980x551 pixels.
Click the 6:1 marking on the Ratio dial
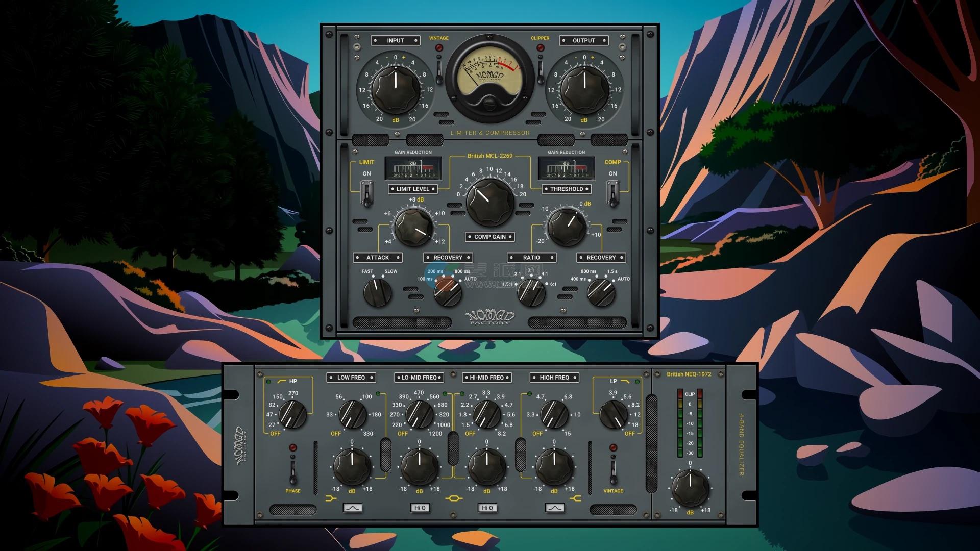coord(553,284)
